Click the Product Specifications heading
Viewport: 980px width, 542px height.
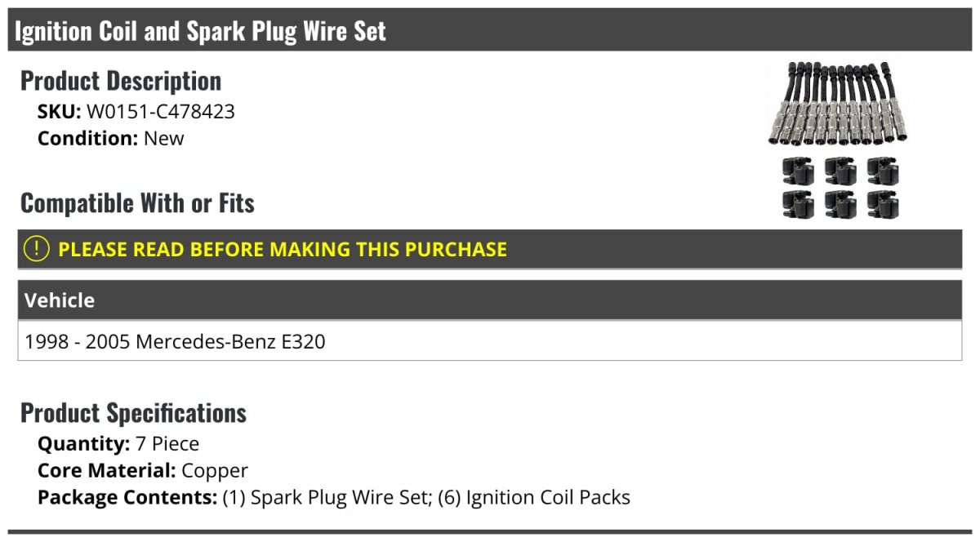coord(133,413)
